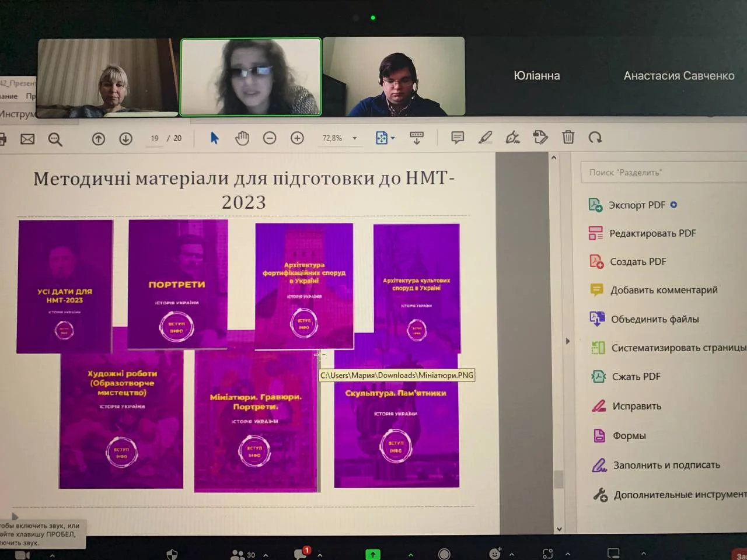This screenshot has height=560, width=747.
Task: Click the fit page icon
Action: pos(382,138)
